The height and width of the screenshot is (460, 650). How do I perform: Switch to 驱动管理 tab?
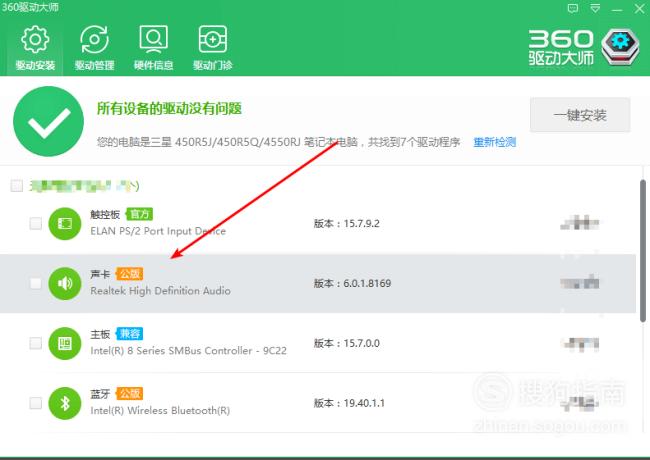(94, 48)
